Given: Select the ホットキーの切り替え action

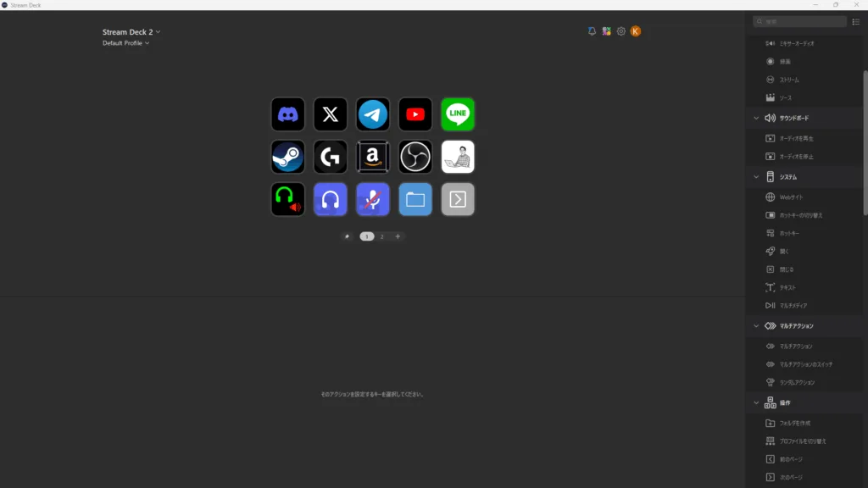Looking at the screenshot, I should [x=804, y=215].
